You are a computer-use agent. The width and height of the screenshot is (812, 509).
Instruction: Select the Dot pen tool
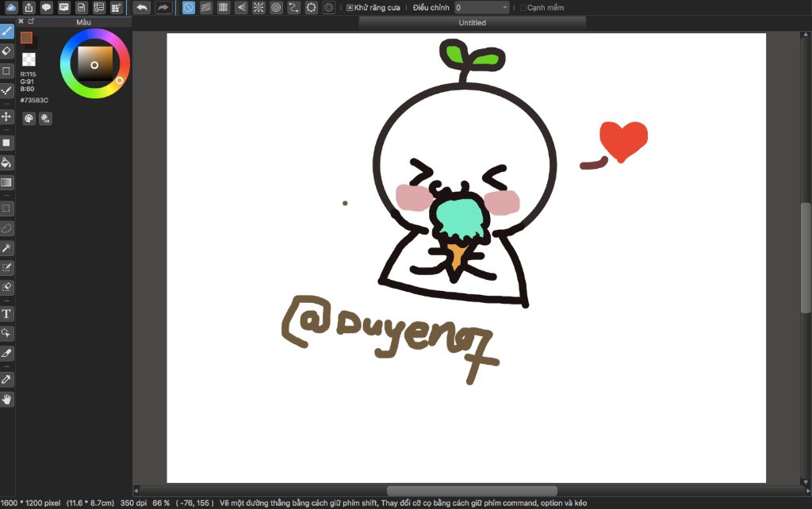click(x=6, y=90)
